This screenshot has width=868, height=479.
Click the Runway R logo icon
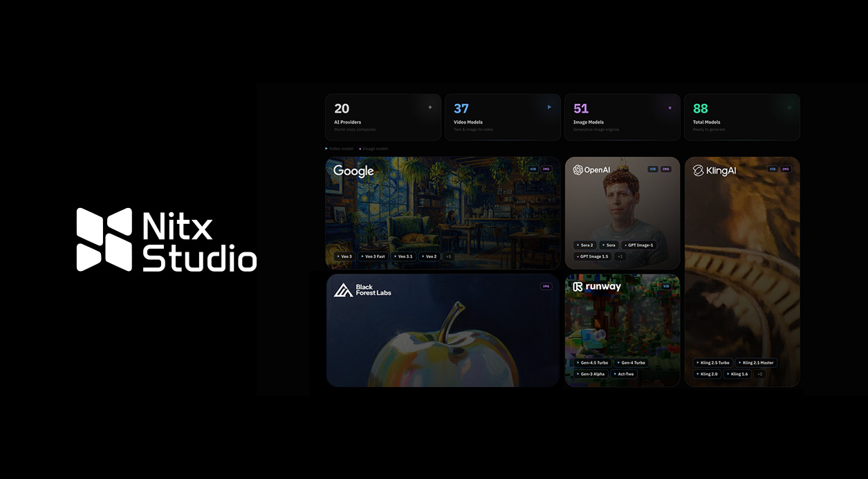pyautogui.click(x=578, y=287)
